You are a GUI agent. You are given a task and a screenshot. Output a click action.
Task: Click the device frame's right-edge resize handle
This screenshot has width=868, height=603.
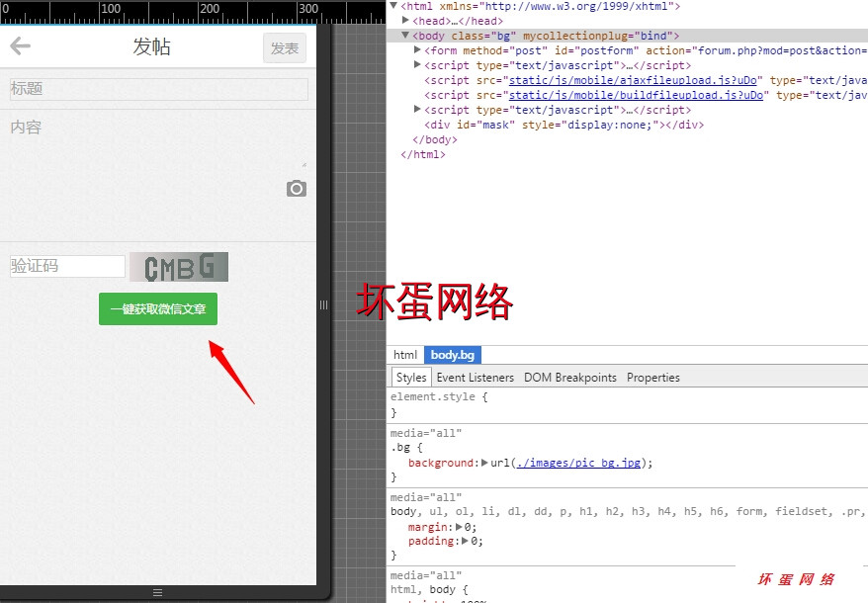coord(324,304)
